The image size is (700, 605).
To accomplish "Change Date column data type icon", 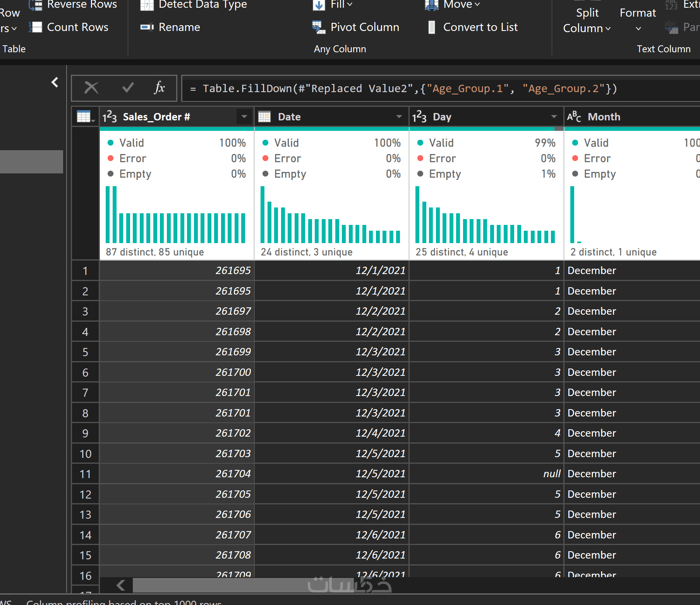I will coord(264,117).
